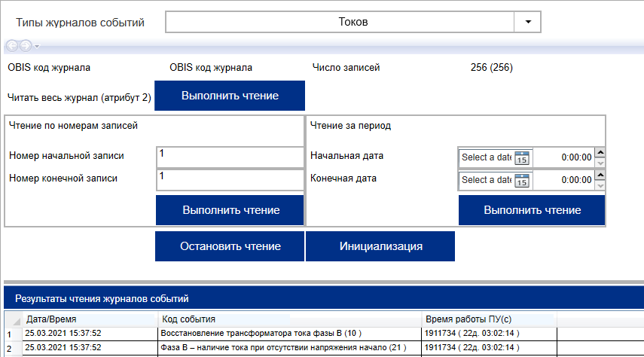Click the 256 (256) record count value

pyautogui.click(x=492, y=67)
